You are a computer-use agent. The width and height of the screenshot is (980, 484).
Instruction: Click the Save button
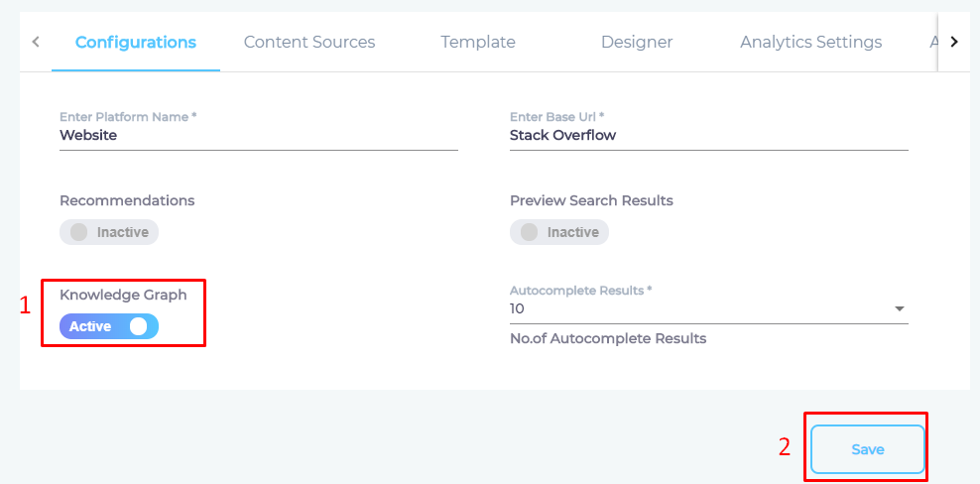point(867,449)
